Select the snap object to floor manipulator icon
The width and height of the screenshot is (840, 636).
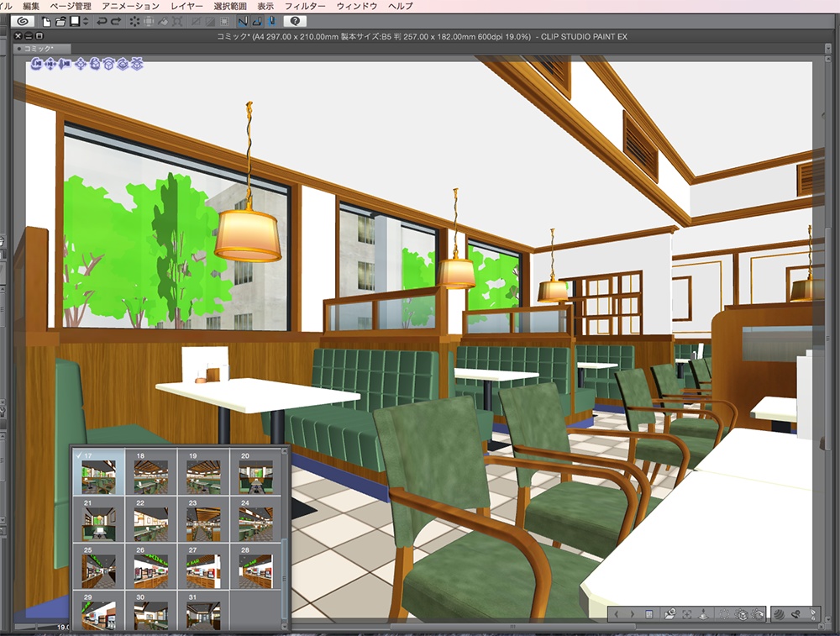(137, 65)
